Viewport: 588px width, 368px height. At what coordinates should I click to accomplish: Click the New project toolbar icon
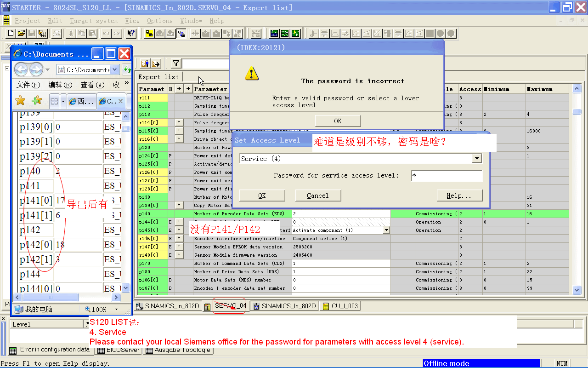(x=11, y=33)
